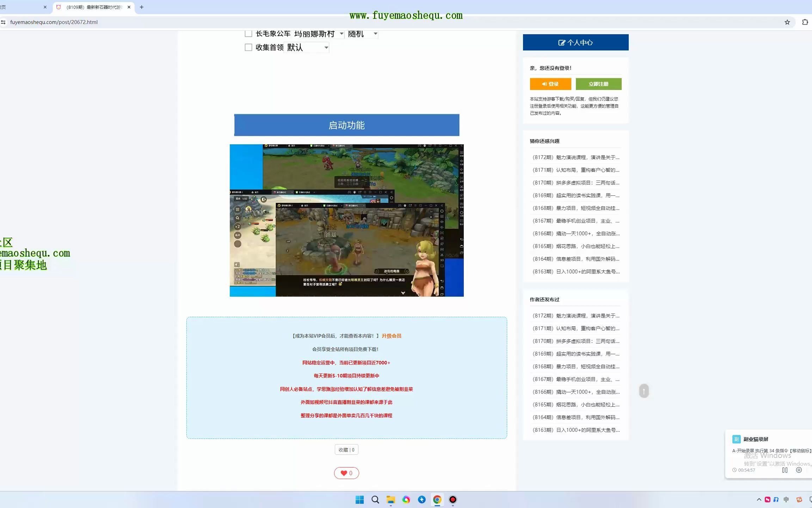Switch to the (8109期) 最新新石器时代 tab
This screenshot has height=508, width=812.
pyautogui.click(x=94, y=7)
